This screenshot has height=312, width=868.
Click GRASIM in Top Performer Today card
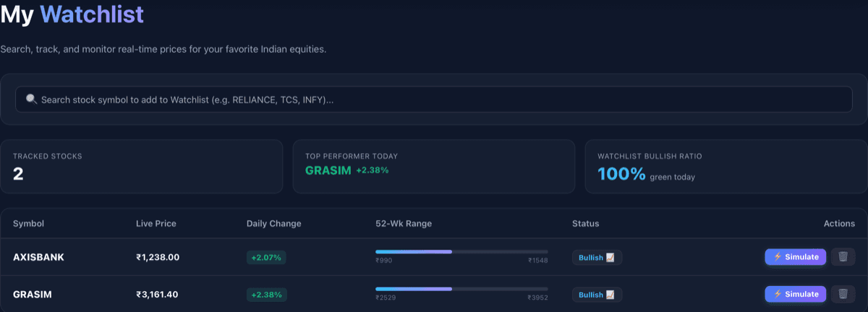(x=328, y=170)
